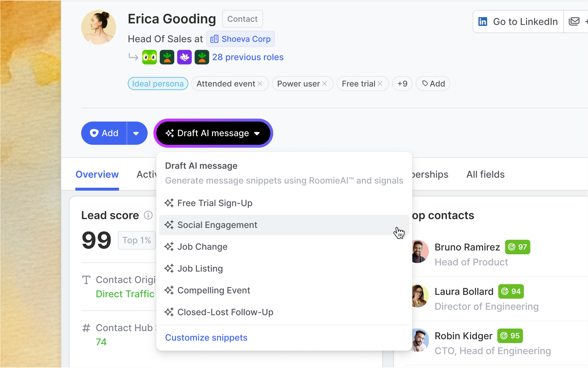Switch to the All fields tab

485,175
